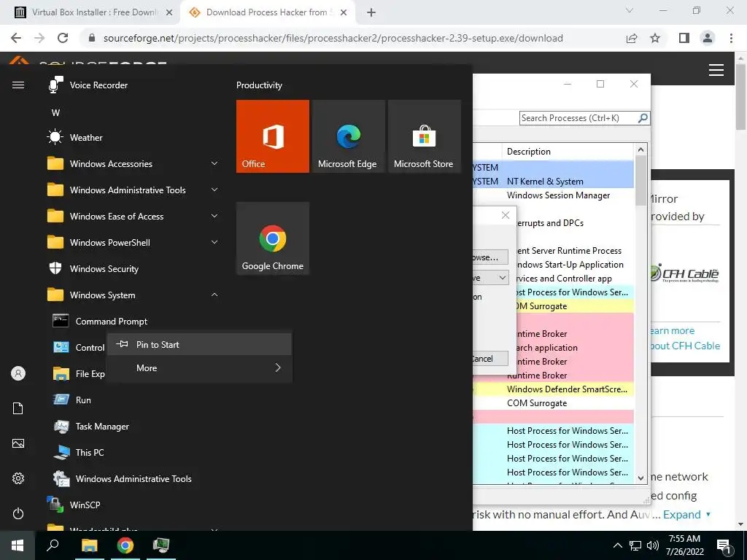Open Chrome three-dot menu
747x560 pixels.
coord(731,38)
